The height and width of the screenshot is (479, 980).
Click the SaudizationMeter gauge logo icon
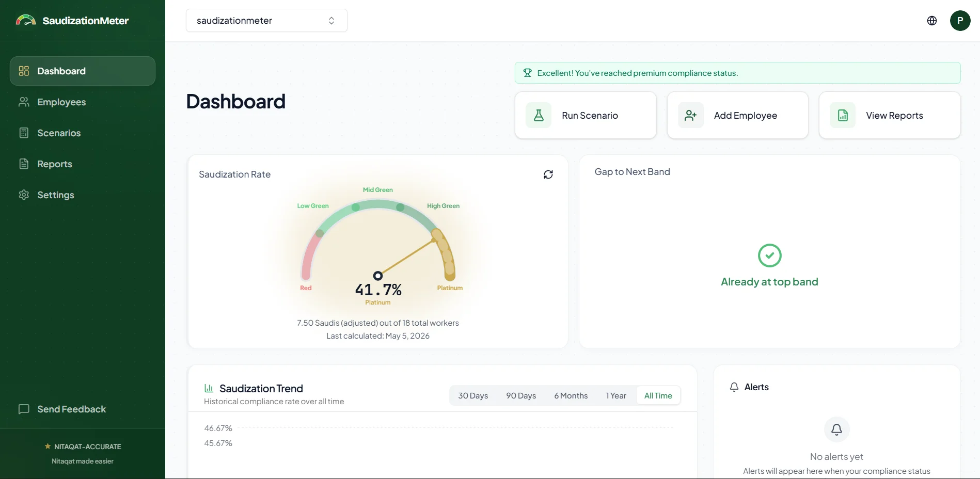tap(26, 21)
